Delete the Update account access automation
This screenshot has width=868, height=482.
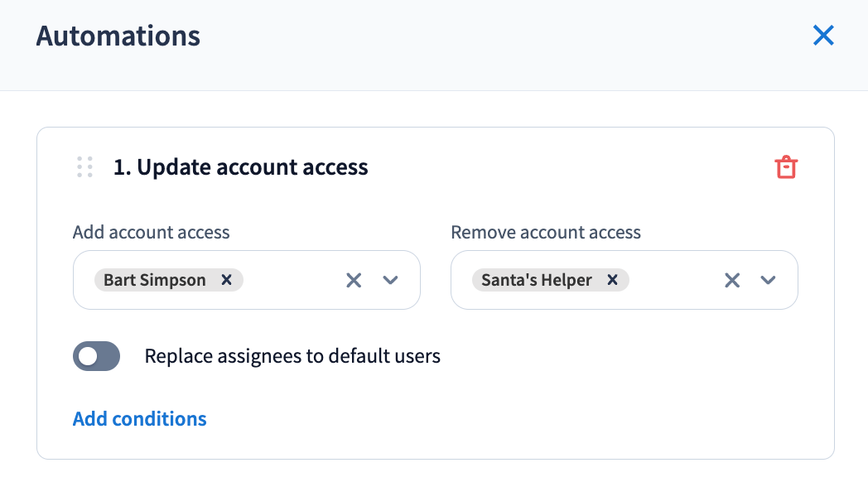785,167
